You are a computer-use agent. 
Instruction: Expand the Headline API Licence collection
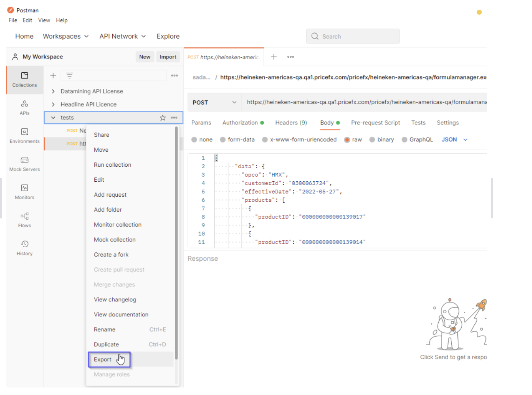53,105
